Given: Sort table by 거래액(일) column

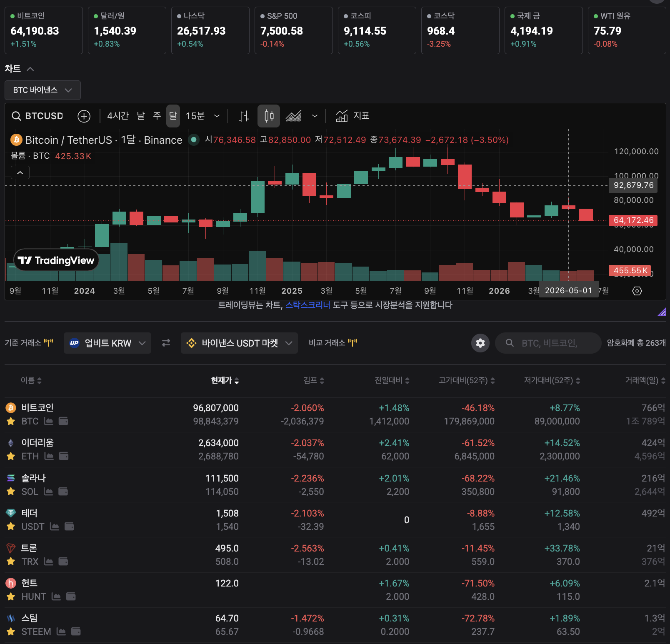Looking at the screenshot, I should pos(645,380).
